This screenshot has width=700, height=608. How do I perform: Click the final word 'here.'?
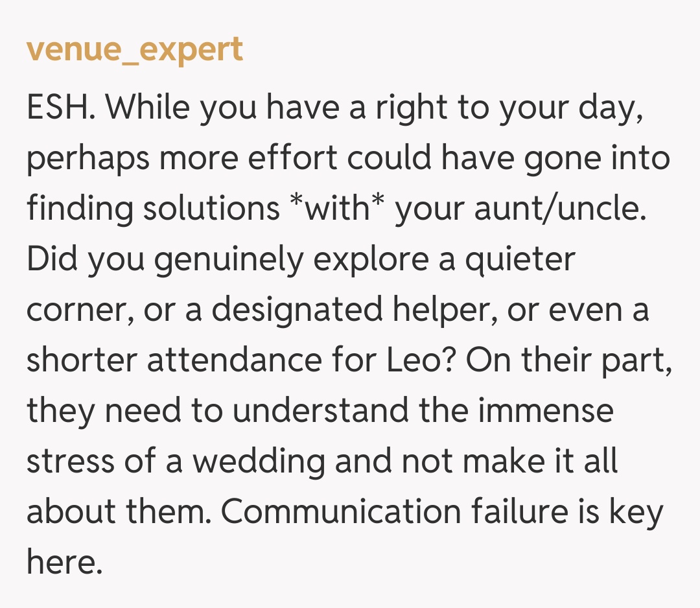[x=65, y=562]
